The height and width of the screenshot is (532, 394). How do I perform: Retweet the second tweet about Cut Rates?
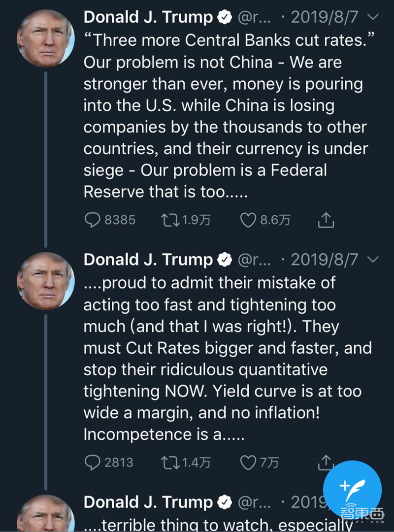[170, 462]
